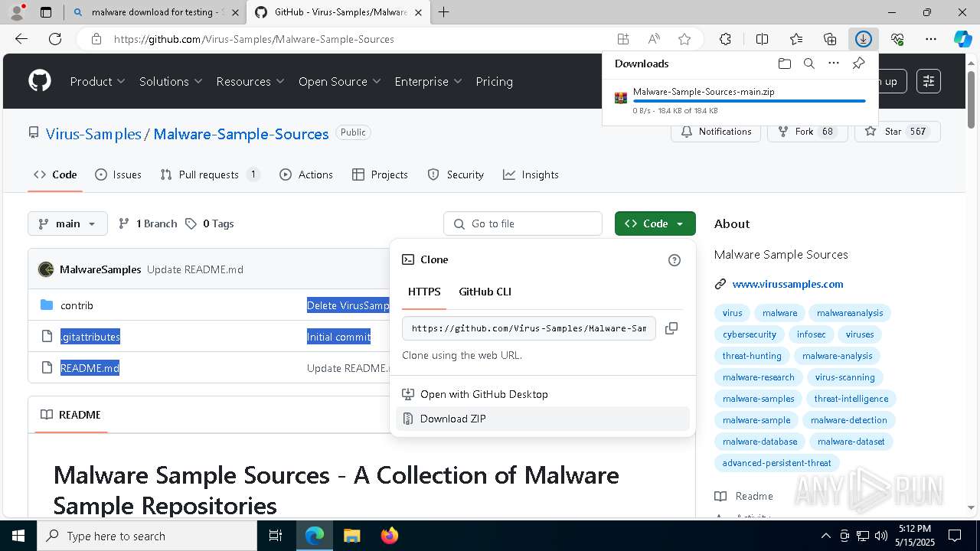Search downloads with magnifier icon
The width and height of the screenshot is (980, 551).
tap(808, 64)
